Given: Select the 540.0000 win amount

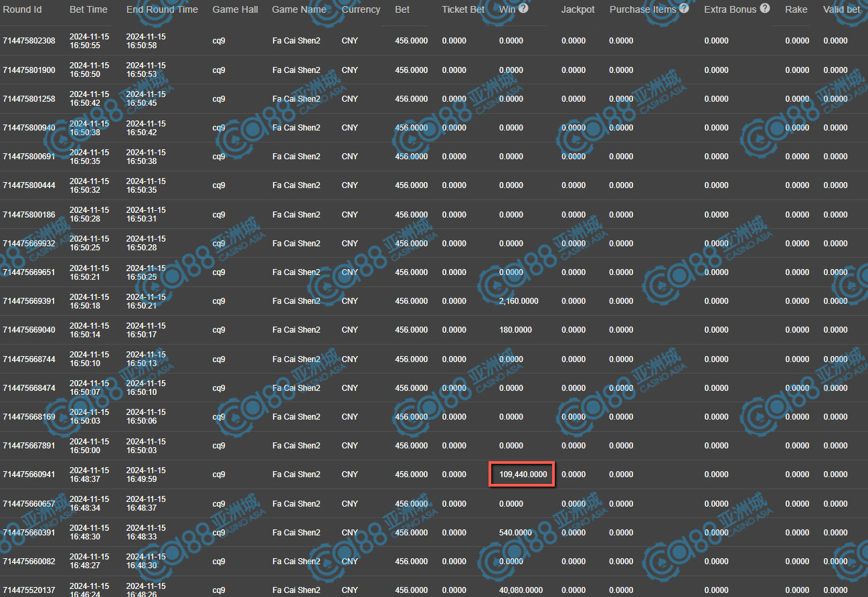Looking at the screenshot, I should 515,533.
